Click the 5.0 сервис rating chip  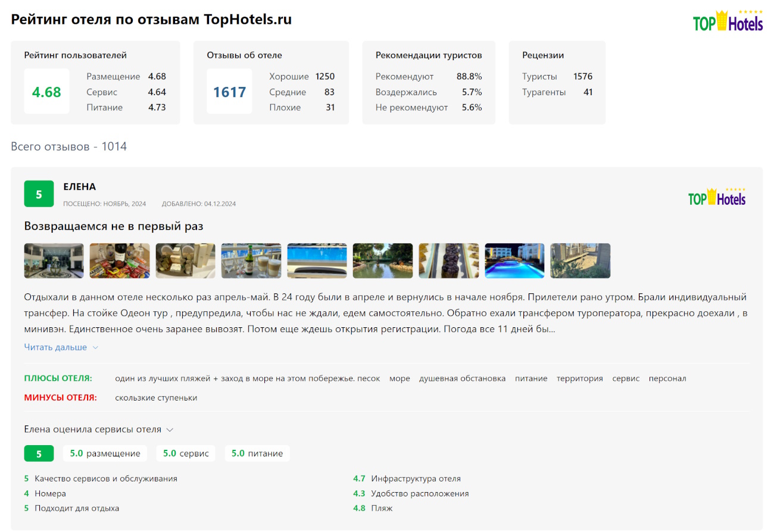coord(186,453)
